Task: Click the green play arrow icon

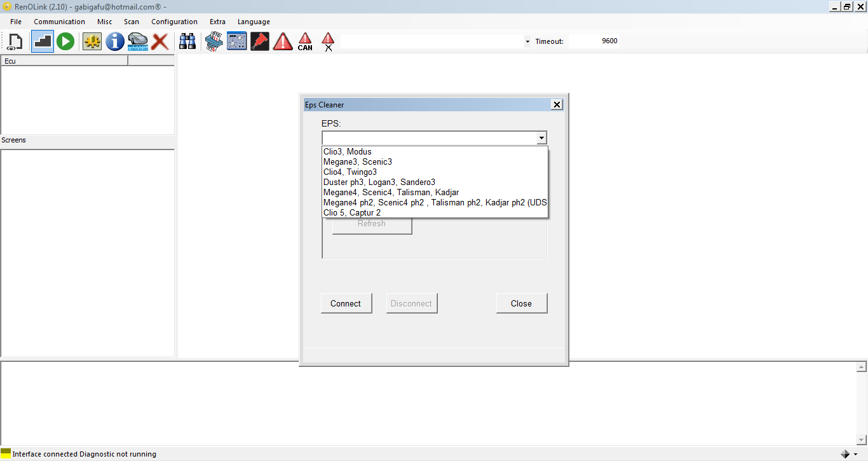Action: 65,42
